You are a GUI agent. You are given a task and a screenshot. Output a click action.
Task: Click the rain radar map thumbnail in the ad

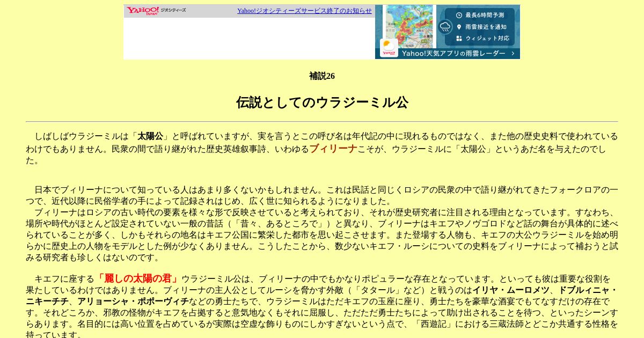click(409, 26)
